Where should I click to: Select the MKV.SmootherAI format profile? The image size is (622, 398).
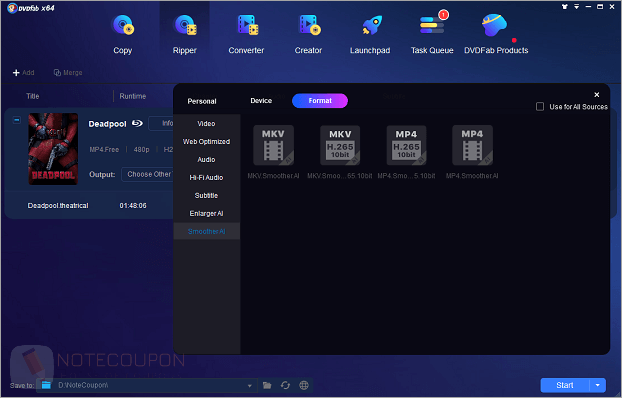click(273, 152)
